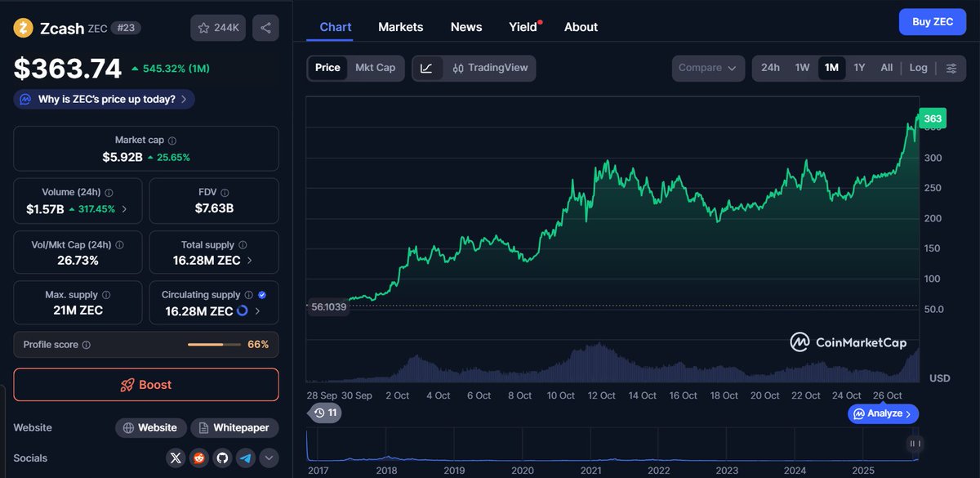Open the Yield tab
980x478 pixels.
(523, 27)
